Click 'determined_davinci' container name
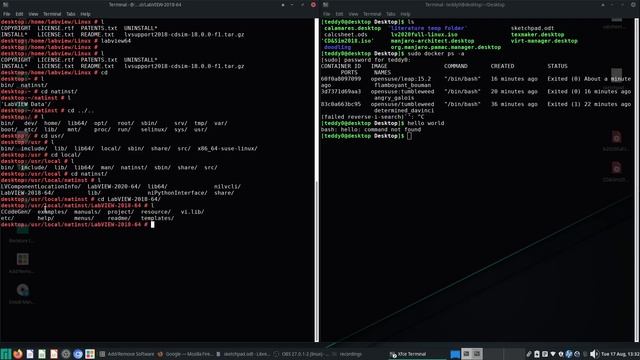The width and height of the screenshot is (640, 360). coord(404,111)
